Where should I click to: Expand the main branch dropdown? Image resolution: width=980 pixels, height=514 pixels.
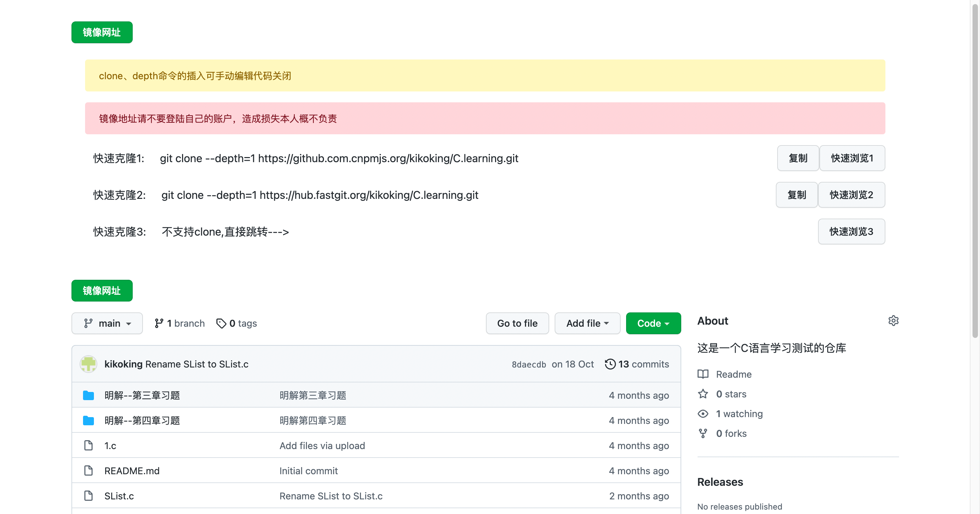click(107, 323)
